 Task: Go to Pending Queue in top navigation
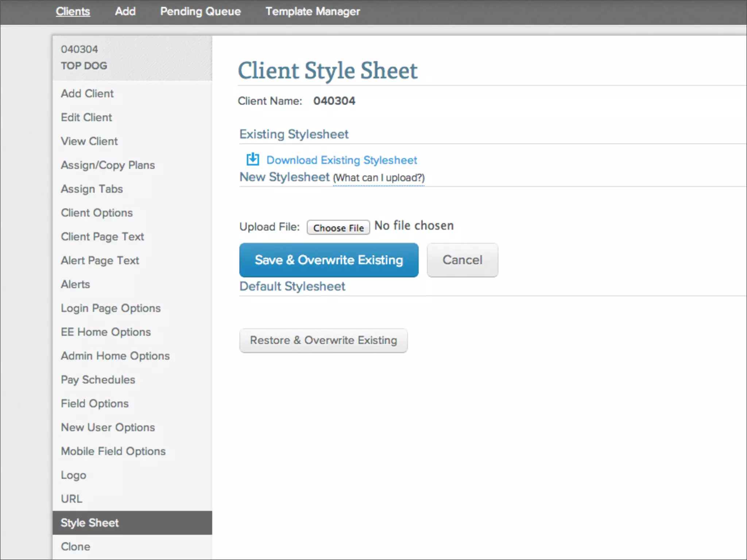tap(200, 11)
